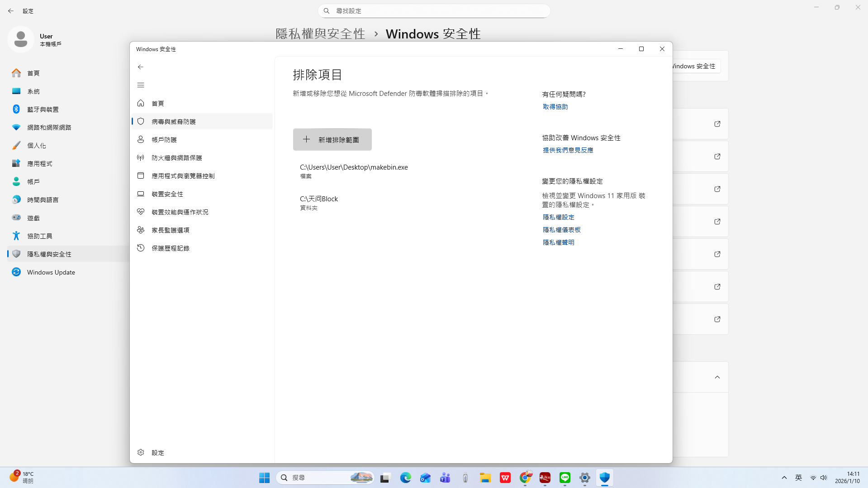This screenshot has width=868, height=488.
Task: Select the makebin.exe exclusion entry
Action: [354, 171]
